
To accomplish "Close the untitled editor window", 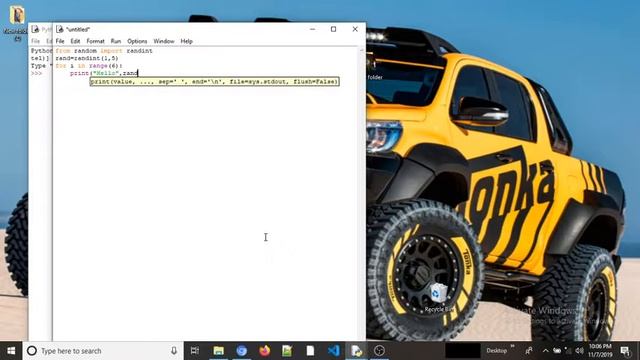I will coord(355,29).
